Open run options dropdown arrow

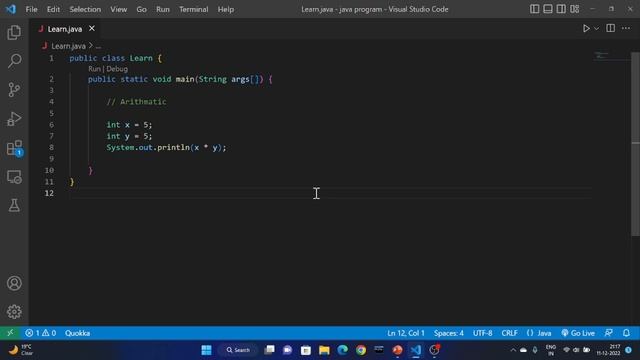596,29
